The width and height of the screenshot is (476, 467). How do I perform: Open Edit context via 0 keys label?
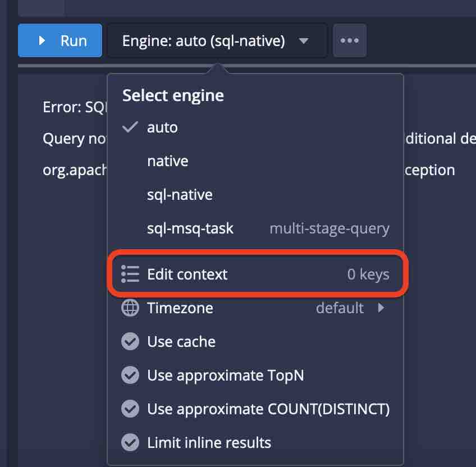368,274
